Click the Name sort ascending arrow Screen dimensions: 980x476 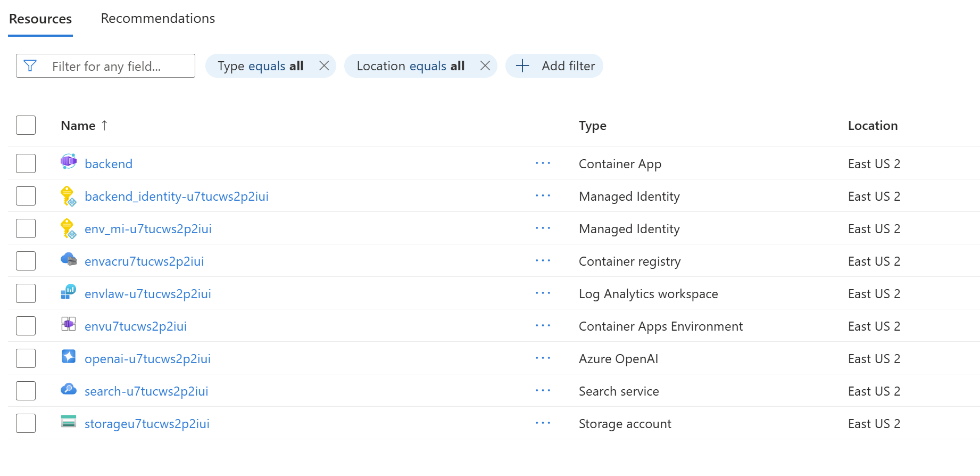pos(104,125)
